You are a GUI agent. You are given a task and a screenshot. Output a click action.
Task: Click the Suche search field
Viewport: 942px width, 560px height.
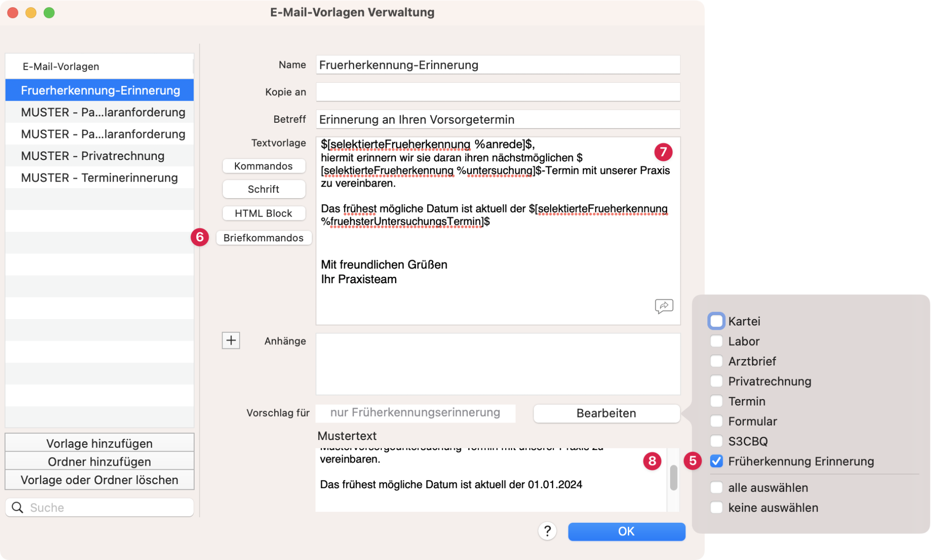coord(99,507)
